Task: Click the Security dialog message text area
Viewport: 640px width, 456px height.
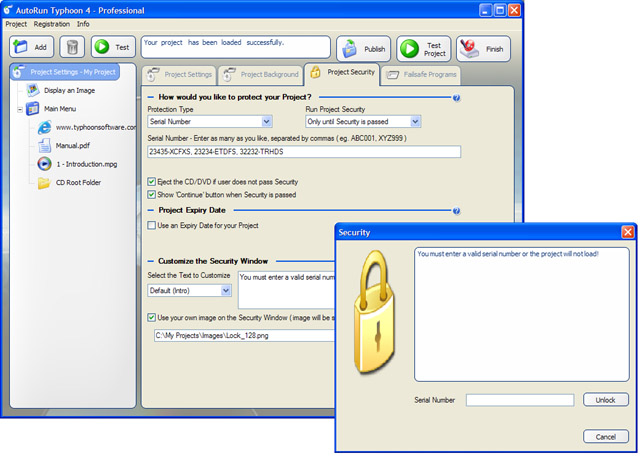Action: 522,314
